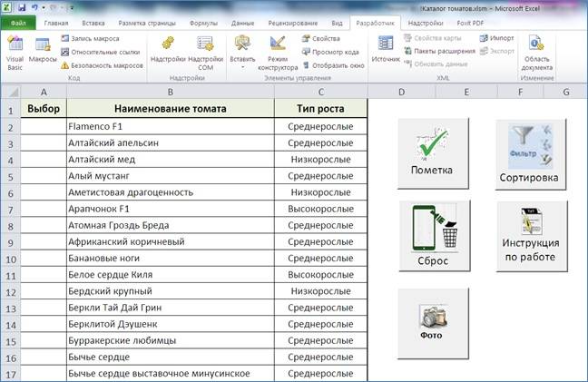This screenshot has width=588, height=382.
Task: Click XML Импорт
Action: click(496, 38)
